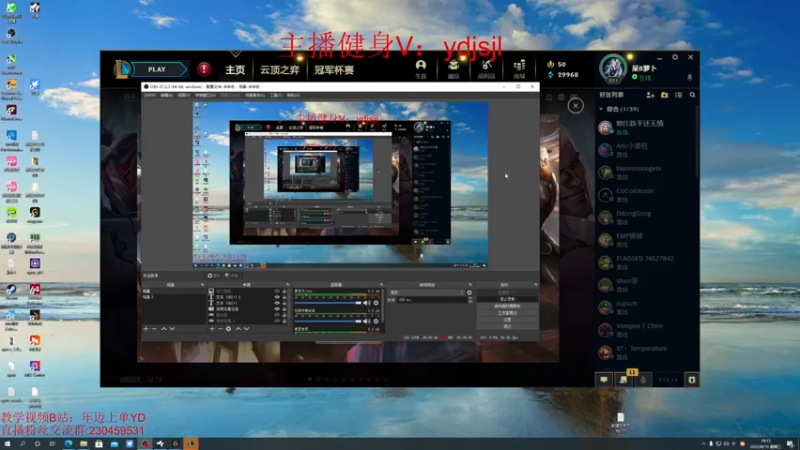Screen dimensions: 800x450
Task: Open the red alert notification icon
Action: pyautogui.click(x=204, y=69)
